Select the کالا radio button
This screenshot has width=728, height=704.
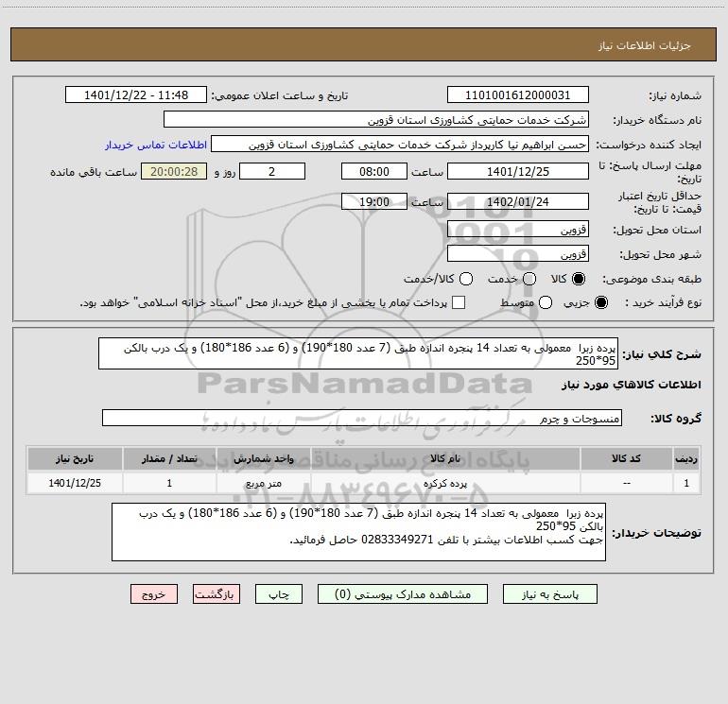point(579,279)
